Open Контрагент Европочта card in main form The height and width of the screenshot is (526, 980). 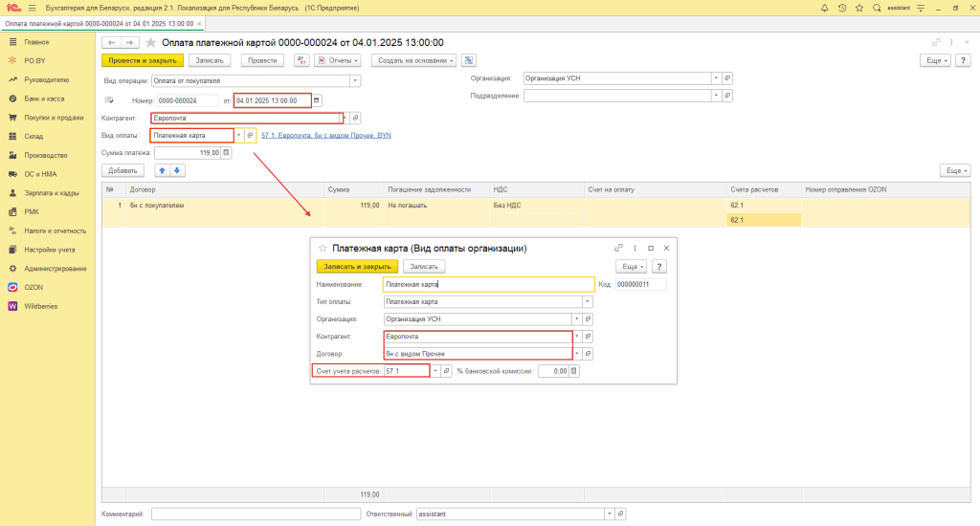[x=356, y=118]
